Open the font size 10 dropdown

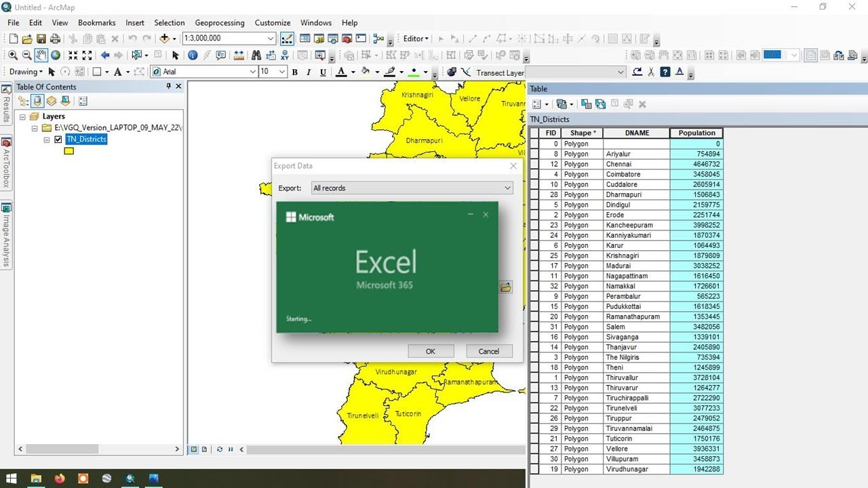pyautogui.click(x=282, y=72)
